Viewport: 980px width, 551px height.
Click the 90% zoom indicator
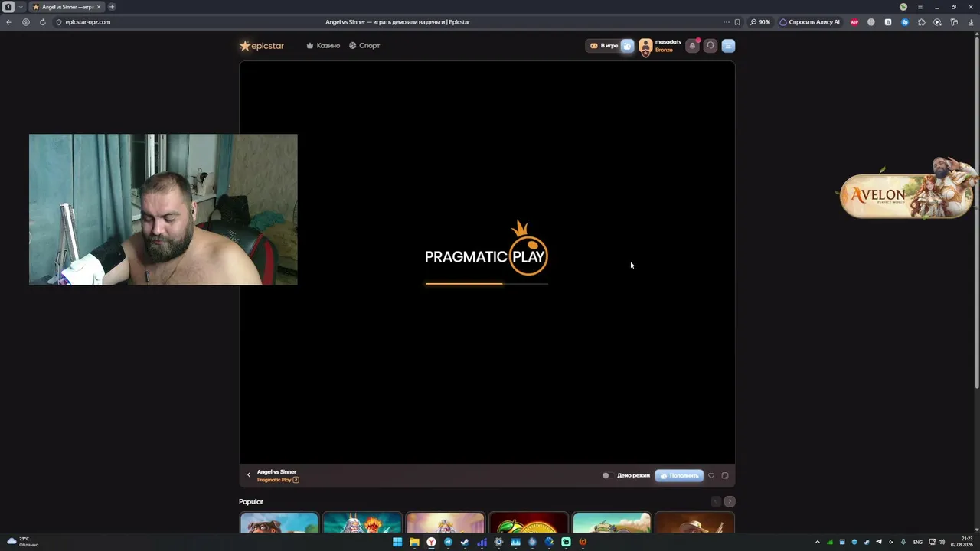[x=760, y=22]
